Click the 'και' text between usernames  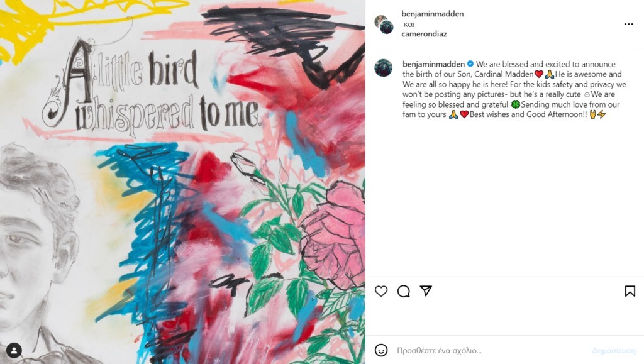click(409, 25)
